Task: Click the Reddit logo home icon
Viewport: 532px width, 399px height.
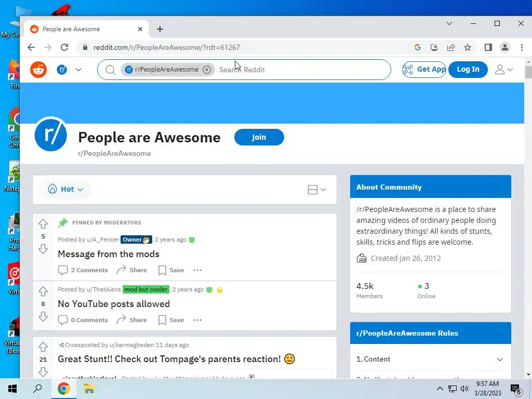Action: click(38, 70)
